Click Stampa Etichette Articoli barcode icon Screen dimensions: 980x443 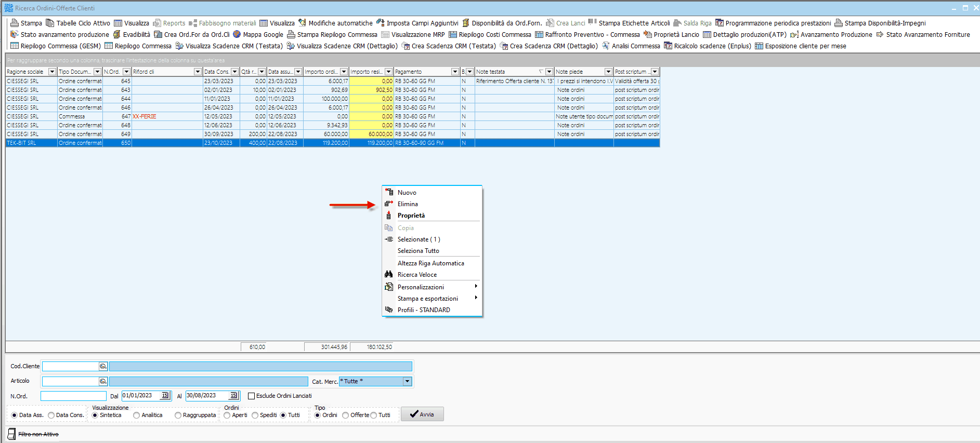click(x=592, y=22)
